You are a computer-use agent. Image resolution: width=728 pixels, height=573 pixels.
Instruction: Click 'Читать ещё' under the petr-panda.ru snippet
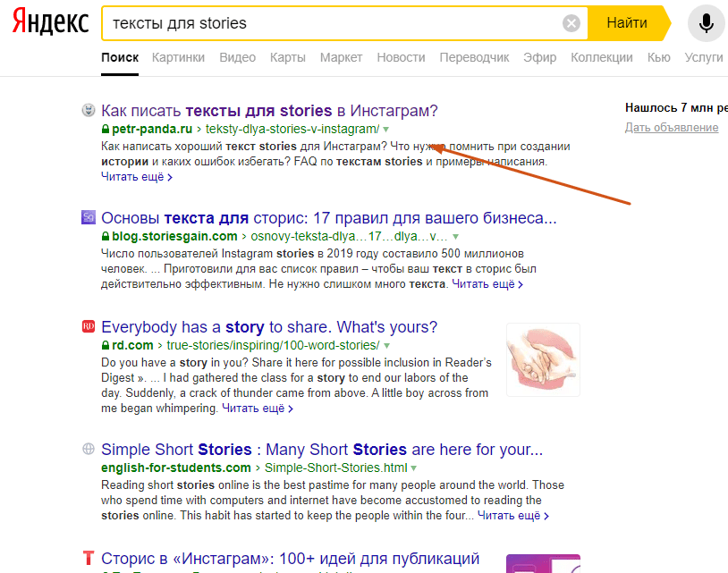137,177
